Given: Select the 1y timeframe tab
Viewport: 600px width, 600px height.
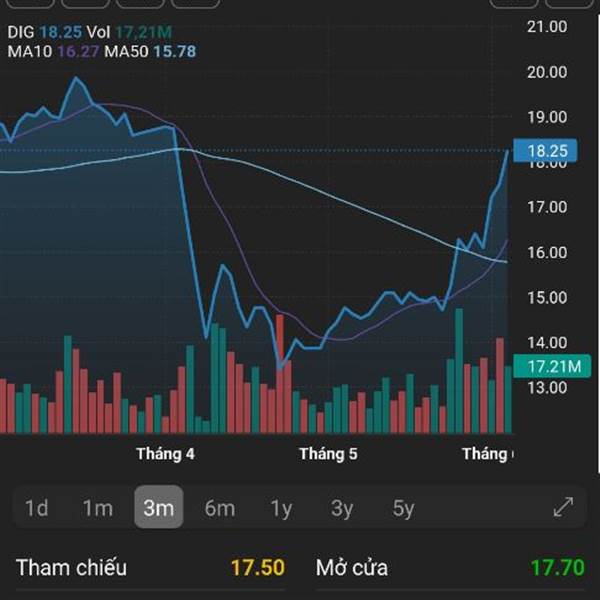Looking at the screenshot, I should click(x=281, y=509).
